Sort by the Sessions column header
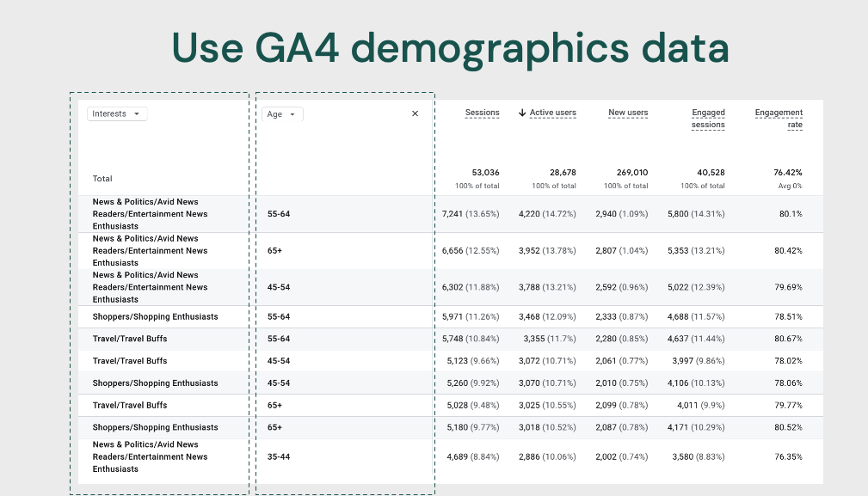Viewport: 868px width, 496px height. (x=482, y=113)
